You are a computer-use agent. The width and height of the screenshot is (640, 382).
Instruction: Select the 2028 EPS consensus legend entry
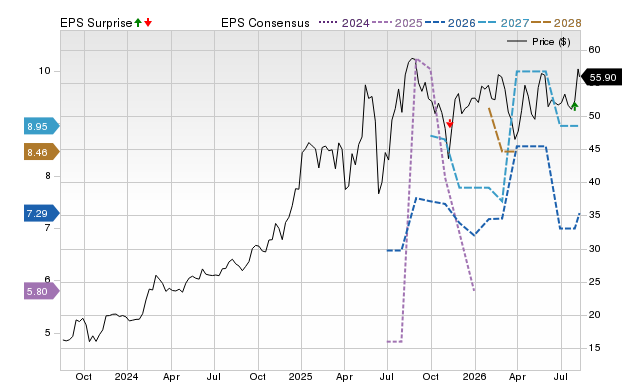click(556, 23)
